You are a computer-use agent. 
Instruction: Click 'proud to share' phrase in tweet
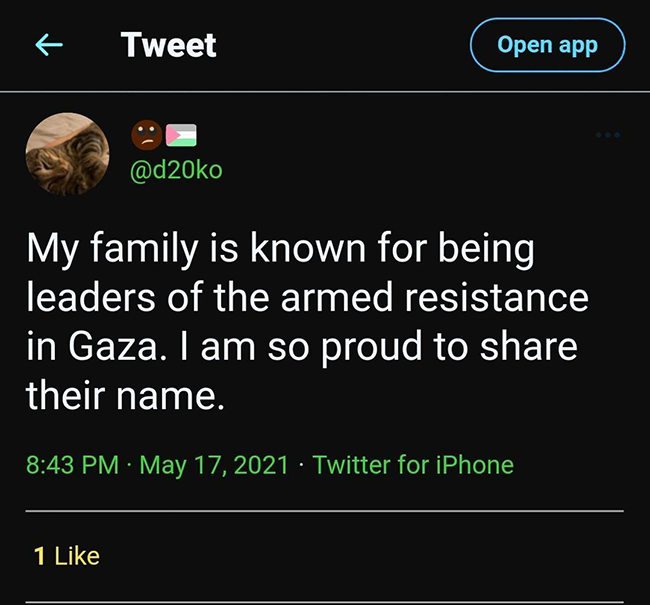[x=449, y=347]
